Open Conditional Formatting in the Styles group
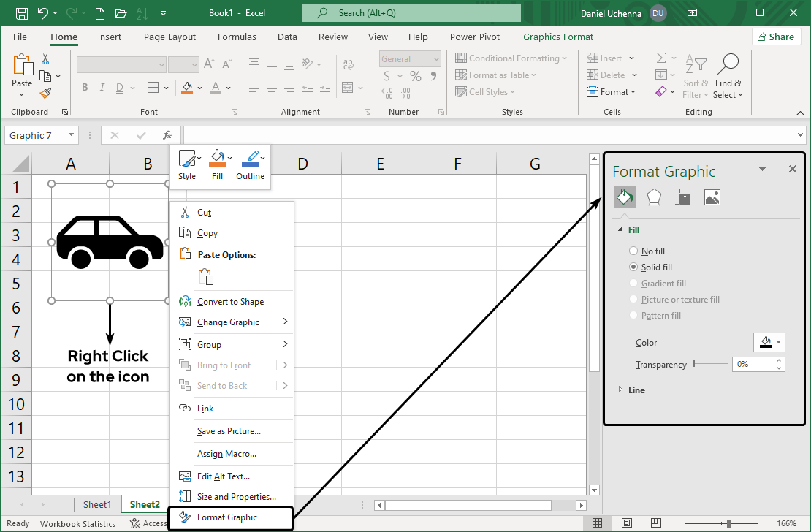This screenshot has width=811, height=532. [512, 57]
